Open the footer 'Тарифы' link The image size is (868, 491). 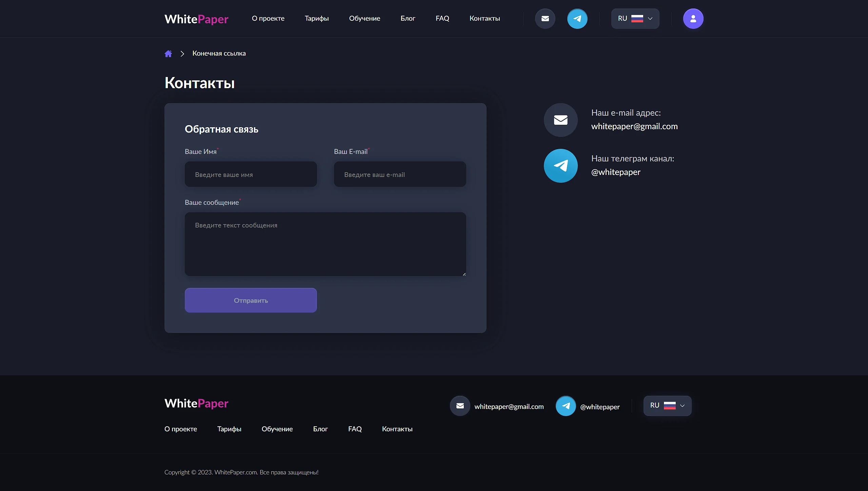(229, 429)
